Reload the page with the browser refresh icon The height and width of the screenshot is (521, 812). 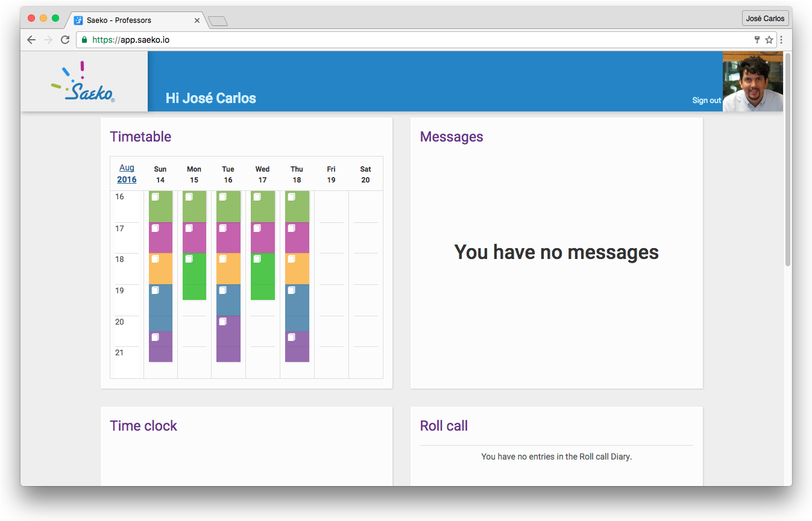65,40
